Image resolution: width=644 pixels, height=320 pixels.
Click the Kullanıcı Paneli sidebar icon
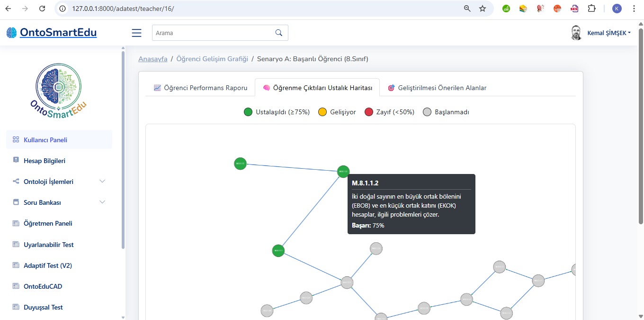point(16,140)
